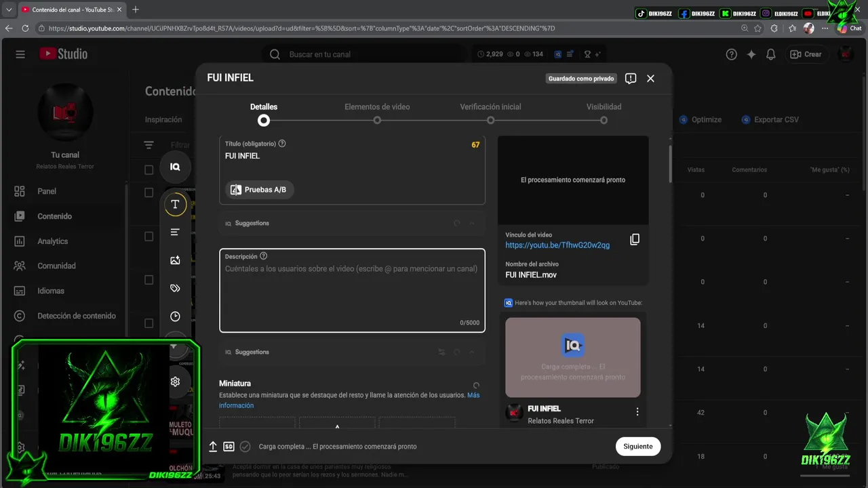Select the Tags tool in vidIQ sidebar
This screenshot has height=488, width=868.
click(x=175, y=288)
